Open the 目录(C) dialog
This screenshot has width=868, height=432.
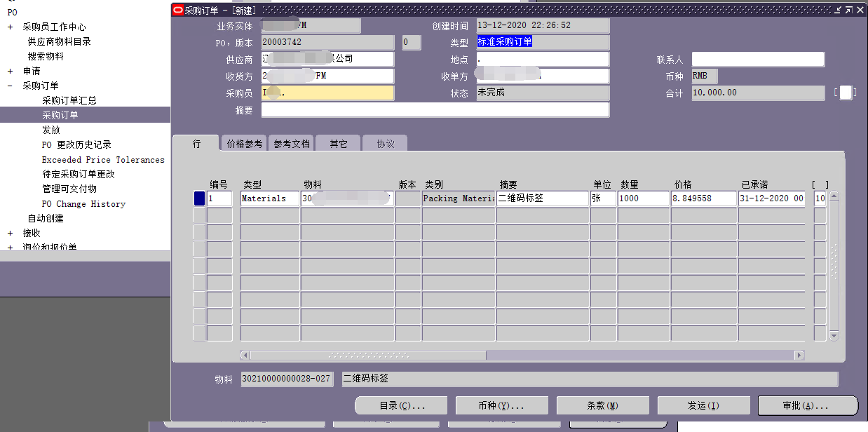coord(400,405)
